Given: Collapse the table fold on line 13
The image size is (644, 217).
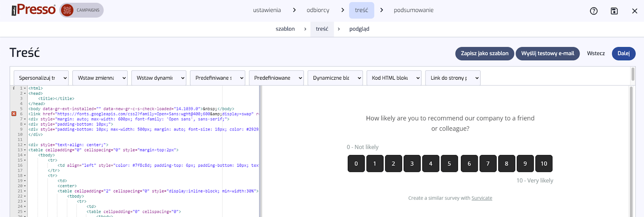Looking at the screenshot, I should (25, 150).
